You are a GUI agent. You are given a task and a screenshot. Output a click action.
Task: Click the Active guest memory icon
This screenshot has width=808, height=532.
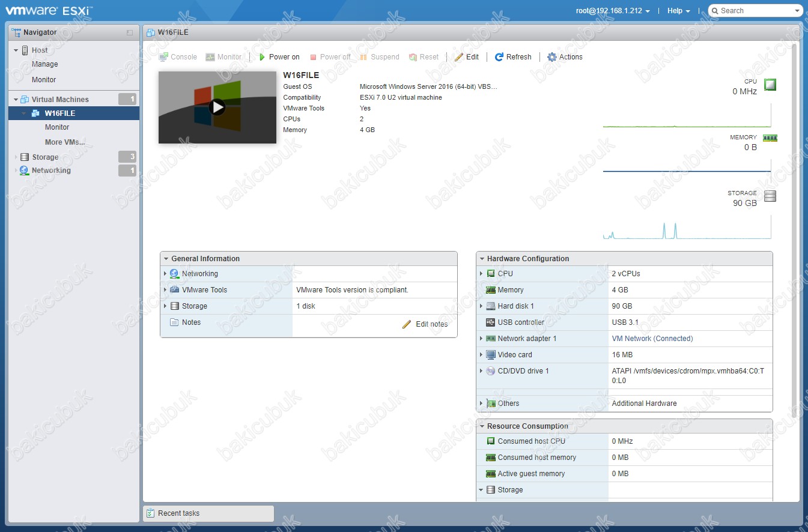[491, 474]
